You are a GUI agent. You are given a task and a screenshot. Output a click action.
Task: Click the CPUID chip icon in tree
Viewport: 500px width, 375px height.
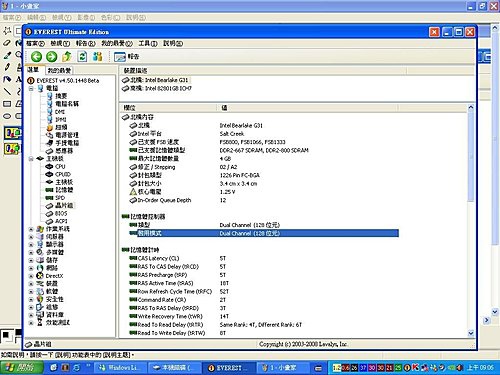[x=50, y=174]
